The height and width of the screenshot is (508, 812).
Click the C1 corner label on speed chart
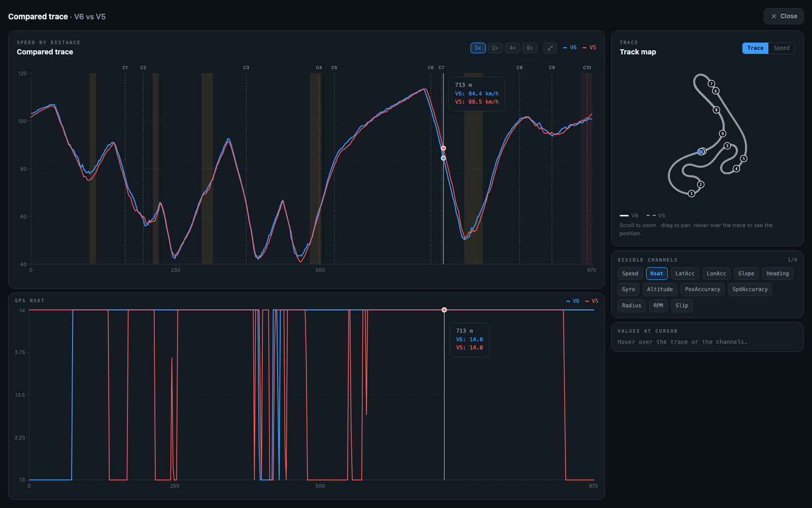[125, 68]
